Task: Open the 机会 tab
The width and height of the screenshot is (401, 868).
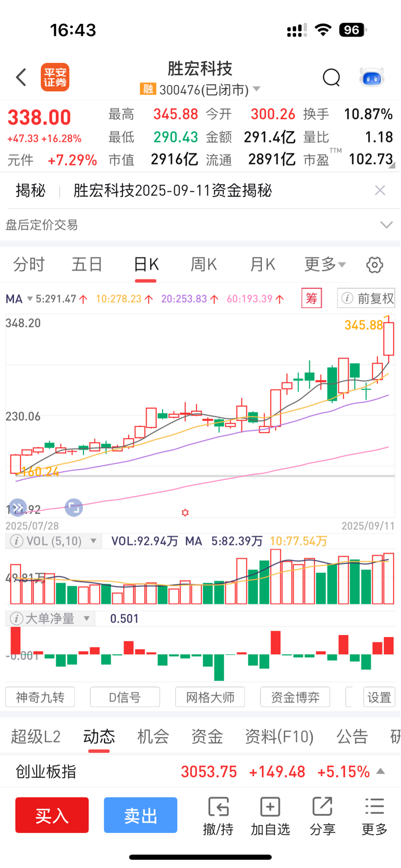Action: 153,737
